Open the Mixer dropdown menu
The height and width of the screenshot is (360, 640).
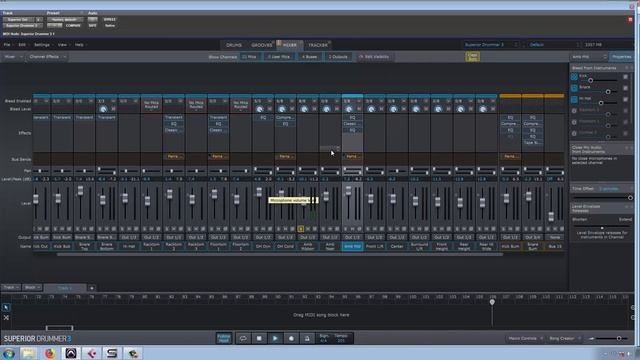pyautogui.click(x=13, y=57)
